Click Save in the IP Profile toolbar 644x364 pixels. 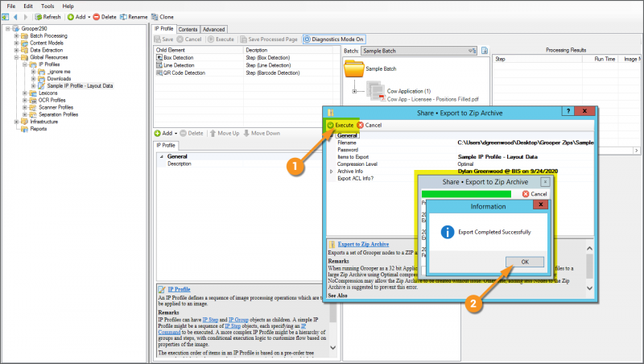pos(164,39)
